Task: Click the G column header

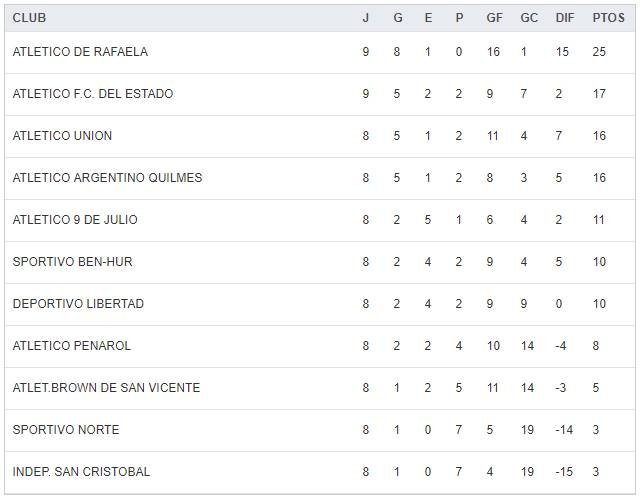Action: [397, 18]
